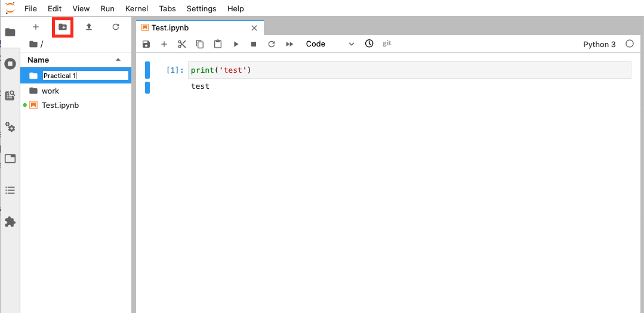Viewport: 644px width, 313px height.
Task: Switch kernel via Python 3 label
Action: pos(599,44)
